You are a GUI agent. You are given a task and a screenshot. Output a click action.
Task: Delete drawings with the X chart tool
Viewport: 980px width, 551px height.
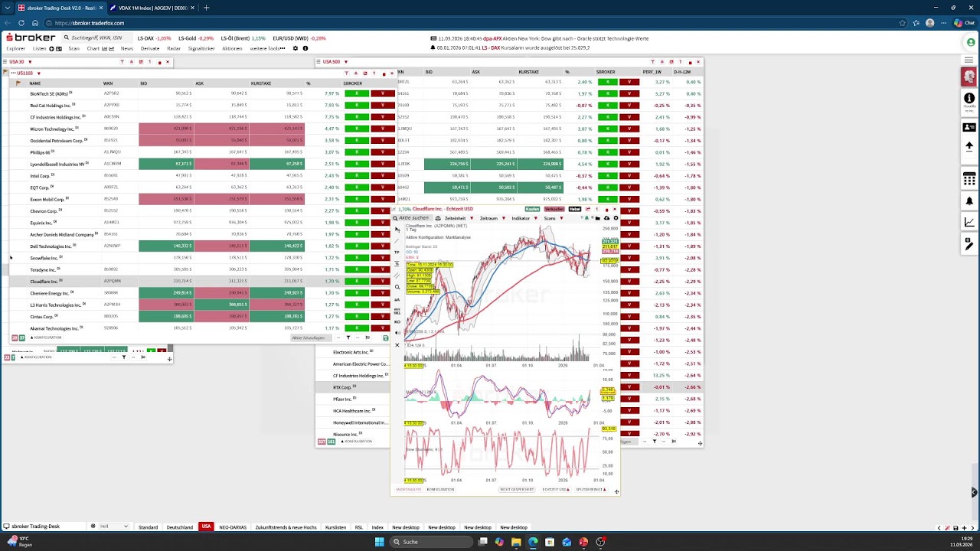pos(397,345)
